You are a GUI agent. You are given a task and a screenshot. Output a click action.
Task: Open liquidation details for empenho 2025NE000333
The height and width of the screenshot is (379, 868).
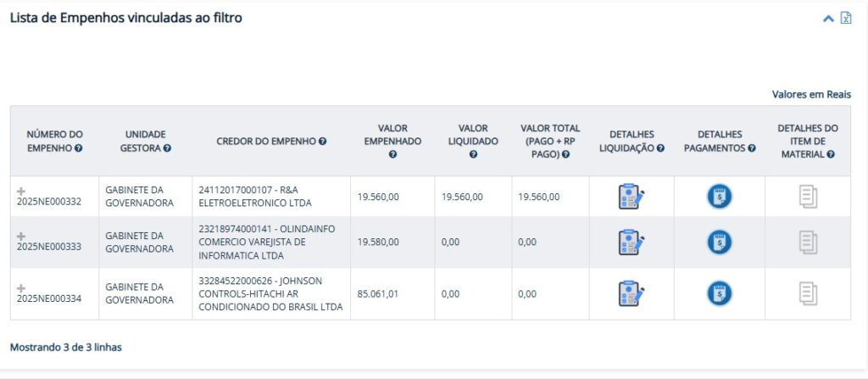click(x=632, y=242)
